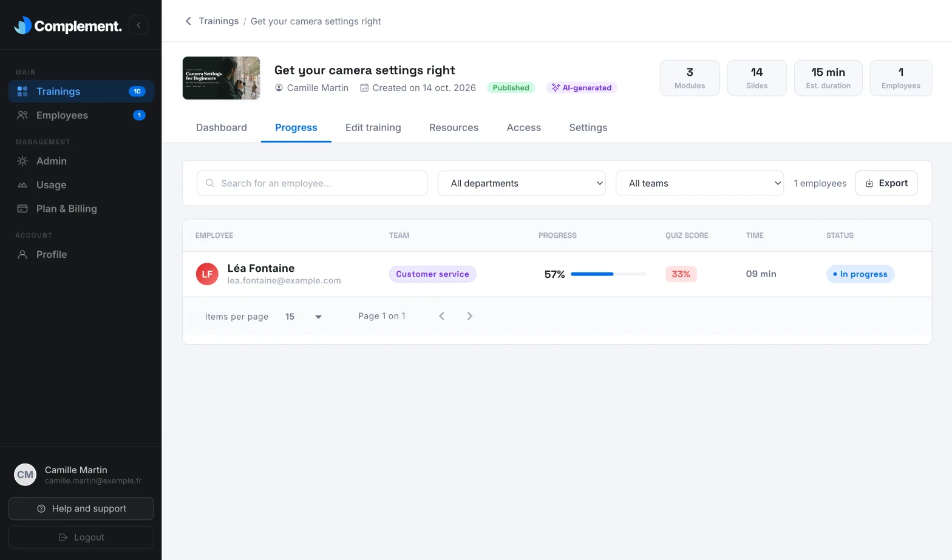This screenshot has width=952, height=560.
Task: Switch to the Access tab
Action: pyautogui.click(x=524, y=128)
